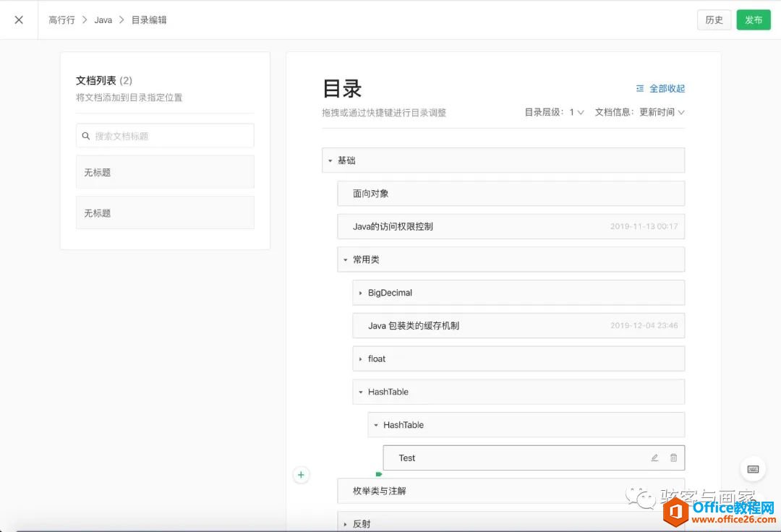
Task: Expand the 反射 node
Action: (x=346, y=524)
